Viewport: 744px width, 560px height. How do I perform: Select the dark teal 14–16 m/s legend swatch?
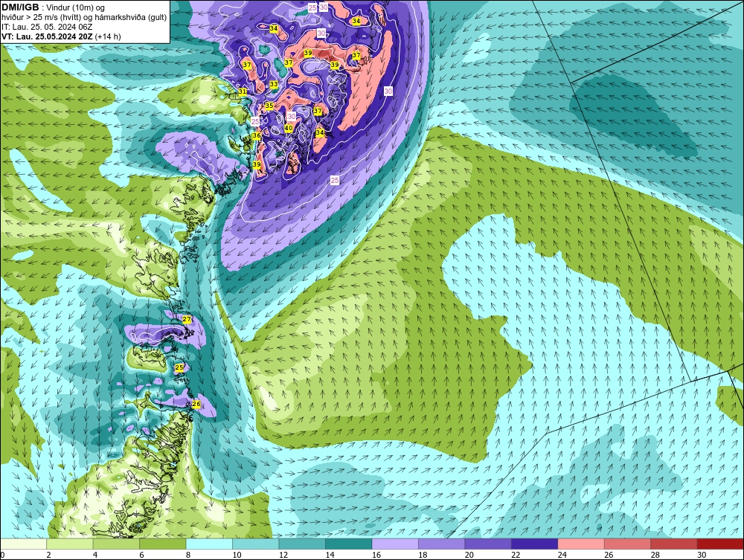coord(349,544)
